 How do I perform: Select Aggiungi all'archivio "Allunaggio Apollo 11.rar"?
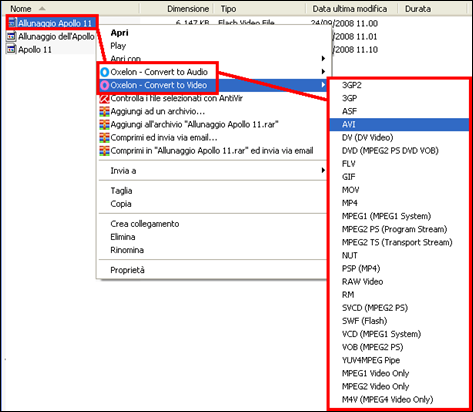pyautogui.click(x=194, y=125)
